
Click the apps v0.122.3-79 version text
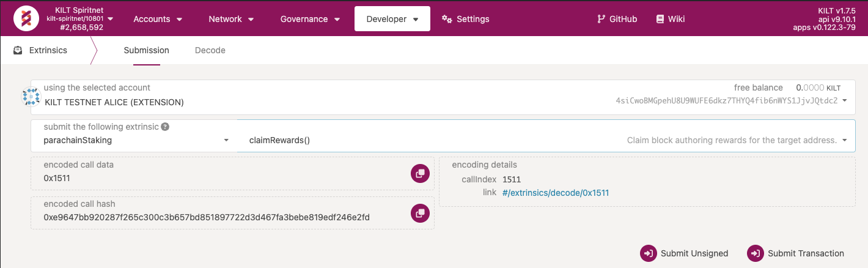(x=824, y=28)
